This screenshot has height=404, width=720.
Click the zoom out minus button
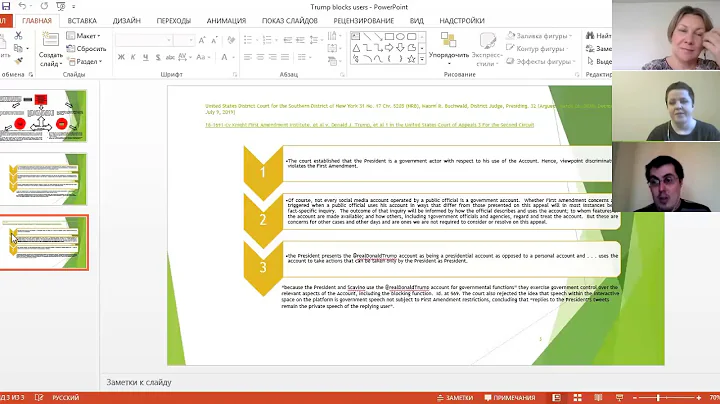635,398
